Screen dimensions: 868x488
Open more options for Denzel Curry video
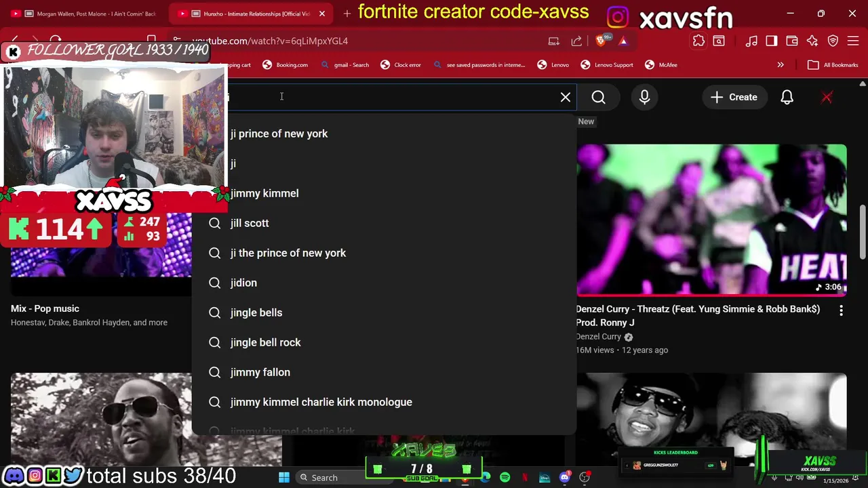click(x=841, y=310)
